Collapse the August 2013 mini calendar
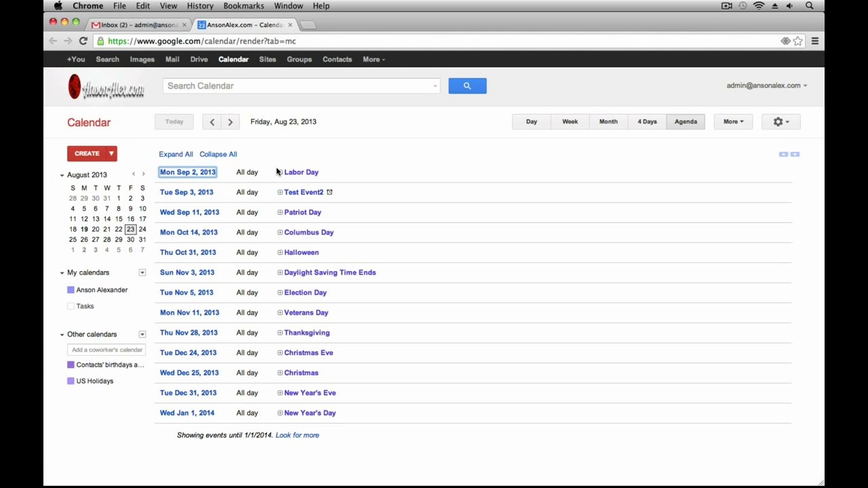This screenshot has height=488, width=868. pos(62,175)
